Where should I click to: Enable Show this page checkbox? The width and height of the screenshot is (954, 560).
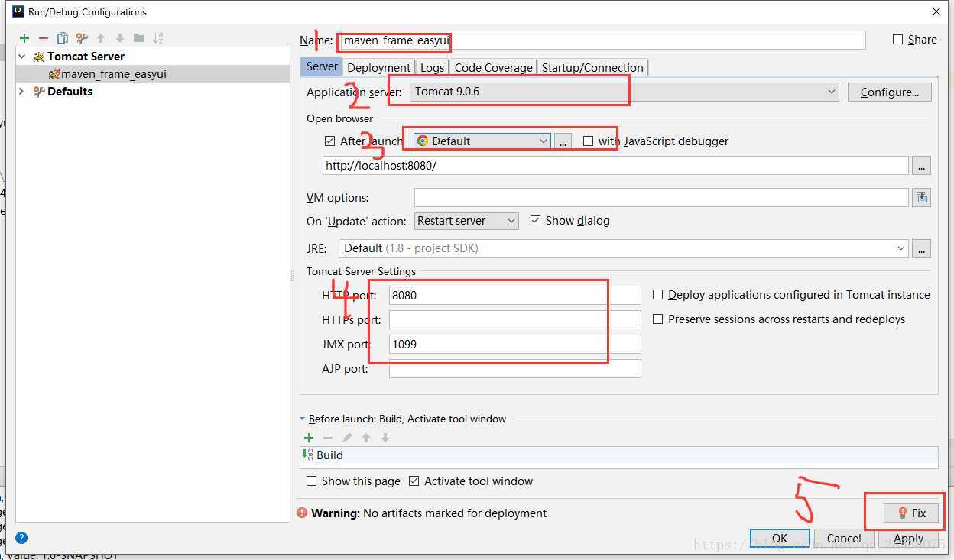click(x=311, y=481)
